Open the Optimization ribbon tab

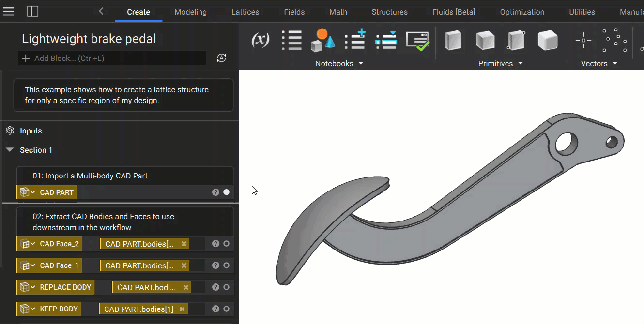(x=522, y=12)
